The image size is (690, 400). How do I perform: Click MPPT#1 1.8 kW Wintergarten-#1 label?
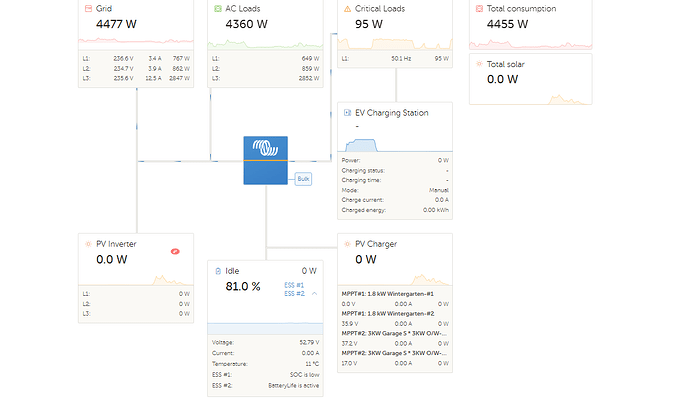click(388, 294)
